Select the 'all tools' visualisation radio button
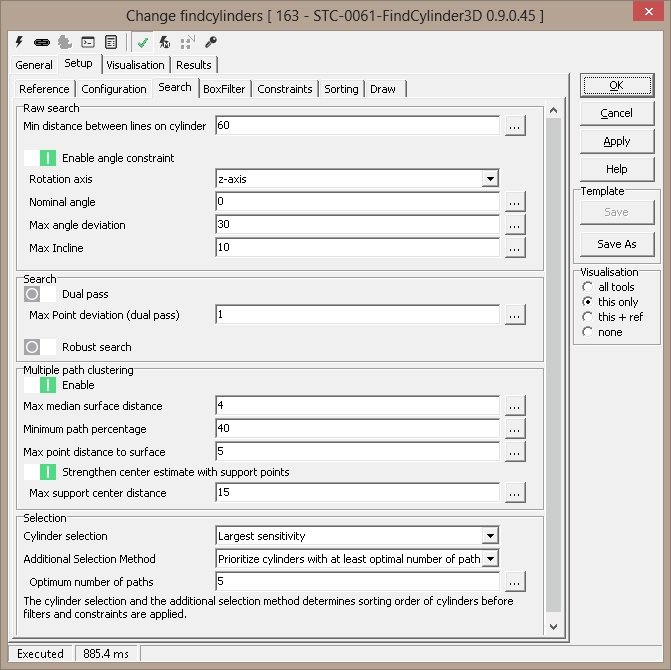 coord(588,287)
